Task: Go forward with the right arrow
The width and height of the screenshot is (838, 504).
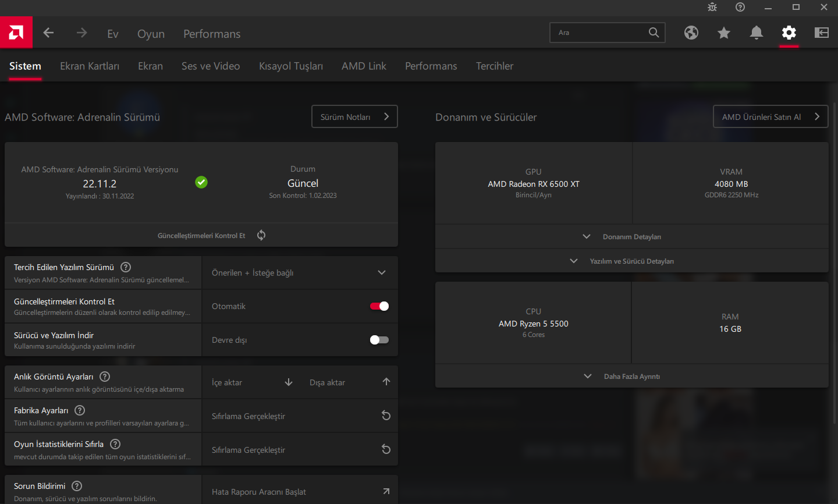Action: [81, 33]
